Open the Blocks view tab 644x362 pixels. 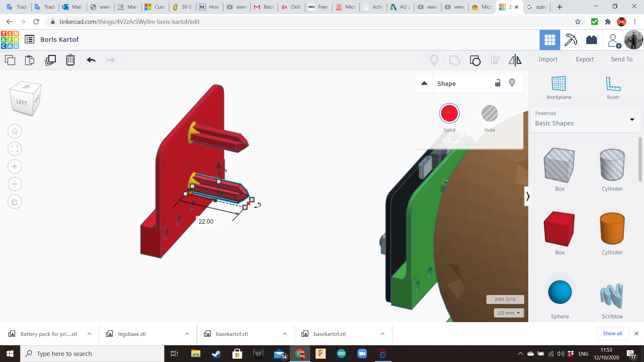pyautogui.click(x=570, y=40)
